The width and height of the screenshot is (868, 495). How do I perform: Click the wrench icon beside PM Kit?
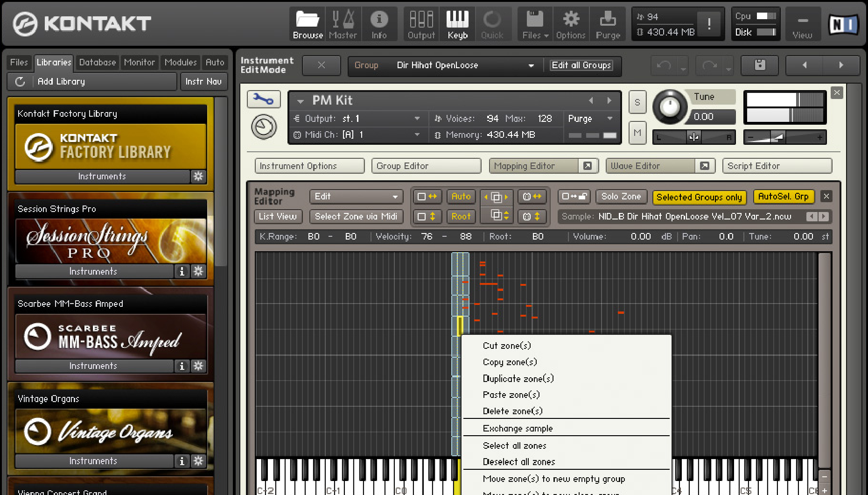pyautogui.click(x=264, y=99)
